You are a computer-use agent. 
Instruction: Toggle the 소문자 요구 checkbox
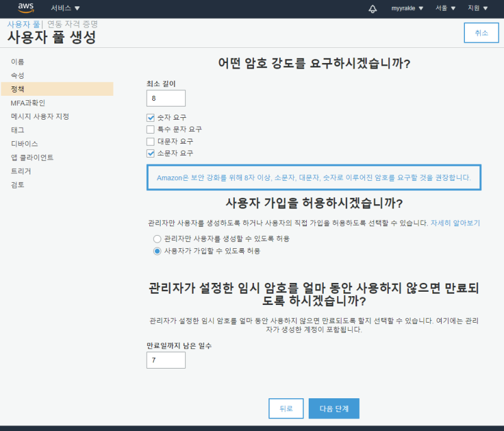[x=151, y=153]
